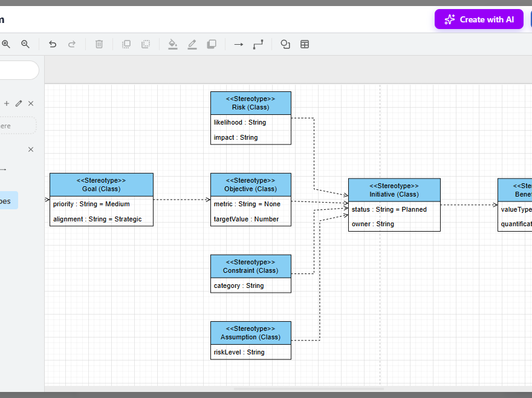Select the Zoom Out tool
This screenshot has height=398, width=532.
(25, 44)
